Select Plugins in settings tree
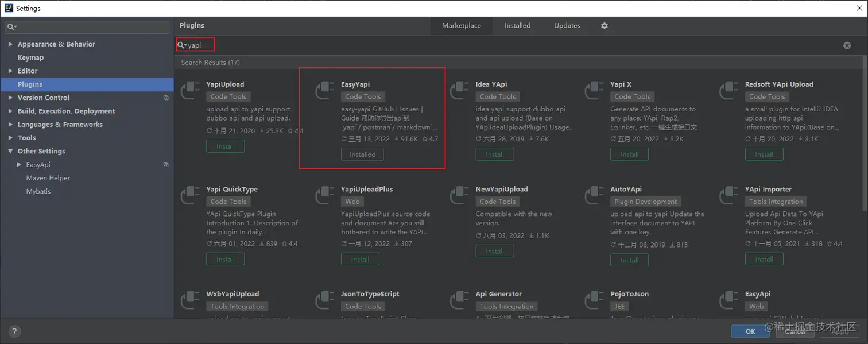 87,84
